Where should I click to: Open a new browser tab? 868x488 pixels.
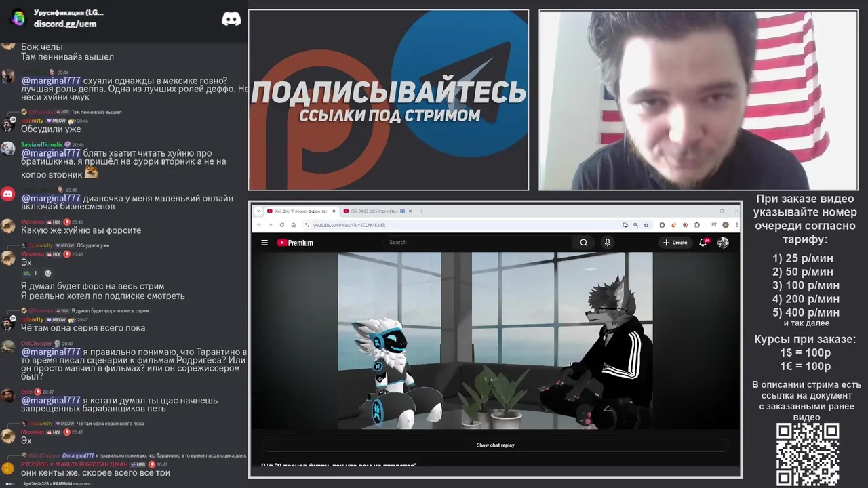tap(422, 211)
